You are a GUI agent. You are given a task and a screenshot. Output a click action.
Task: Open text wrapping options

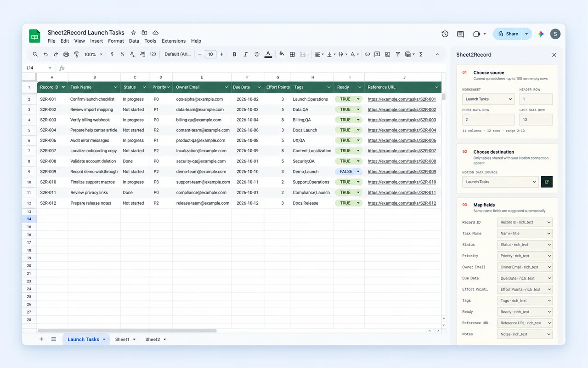343,54
